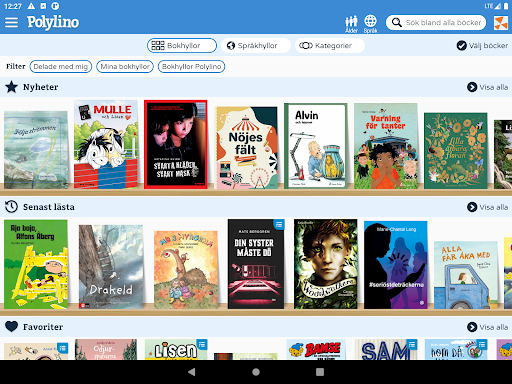Open the orange profile avatar icon
512x384 pixels.
coord(501,23)
